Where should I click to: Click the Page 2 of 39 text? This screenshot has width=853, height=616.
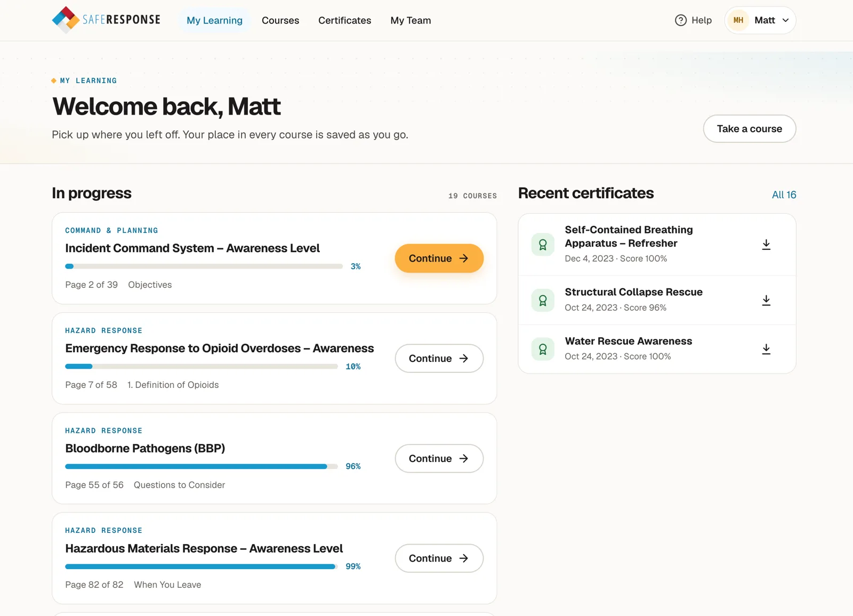click(x=91, y=285)
